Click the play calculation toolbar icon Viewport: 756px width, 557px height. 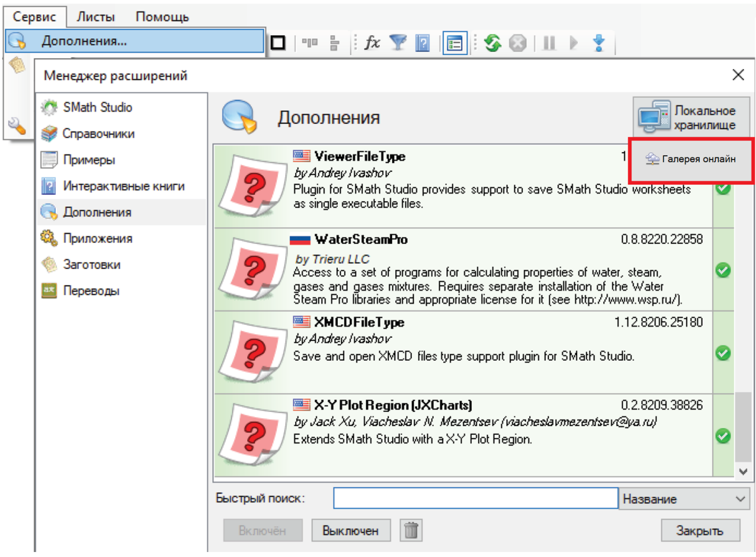pos(574,43)
